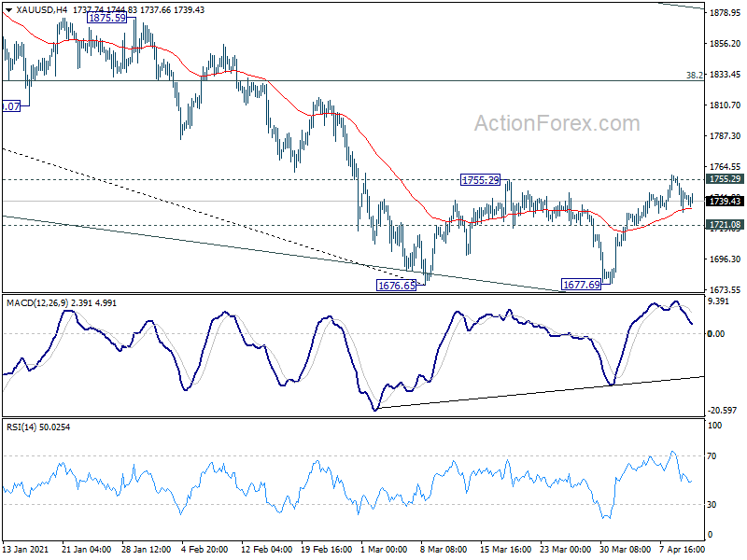Select the 12 Feb 04:00 date label
747x560 pixels.
[266, 549]
